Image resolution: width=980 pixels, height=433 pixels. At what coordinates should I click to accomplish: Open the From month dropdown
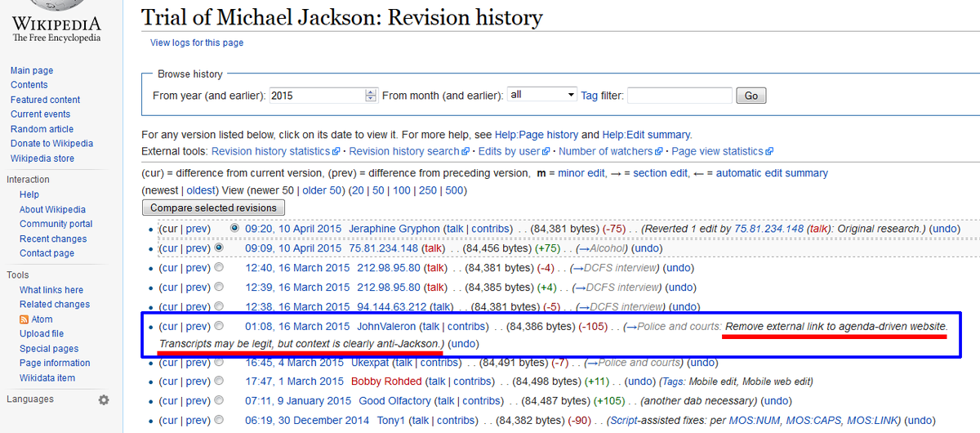[542, 95]
